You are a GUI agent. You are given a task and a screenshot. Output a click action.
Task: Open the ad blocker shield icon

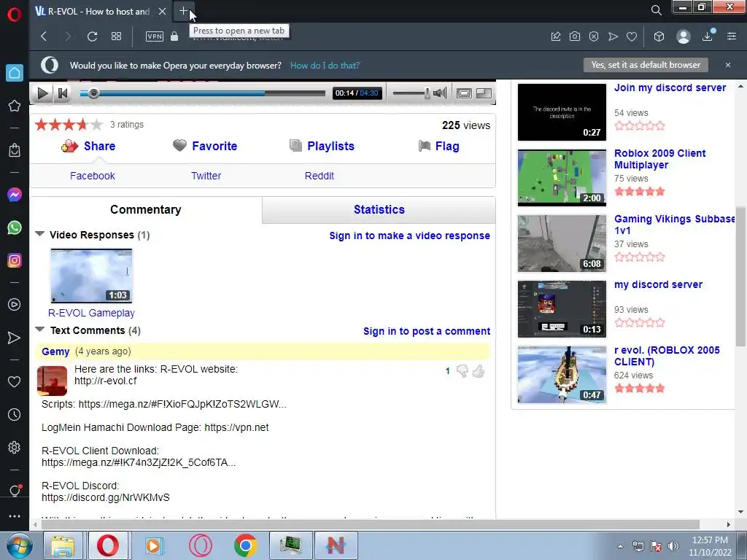[594, 36]
